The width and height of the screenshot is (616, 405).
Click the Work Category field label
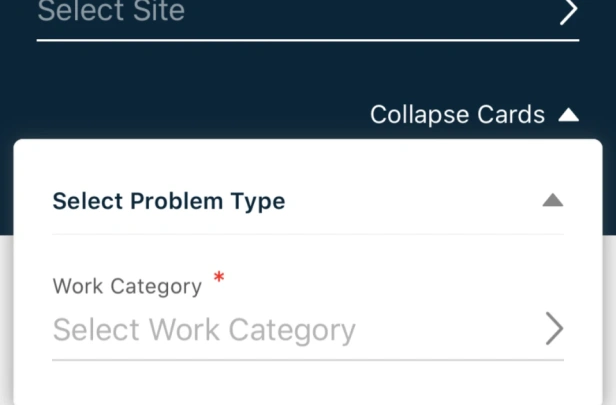tap(127, 286)
